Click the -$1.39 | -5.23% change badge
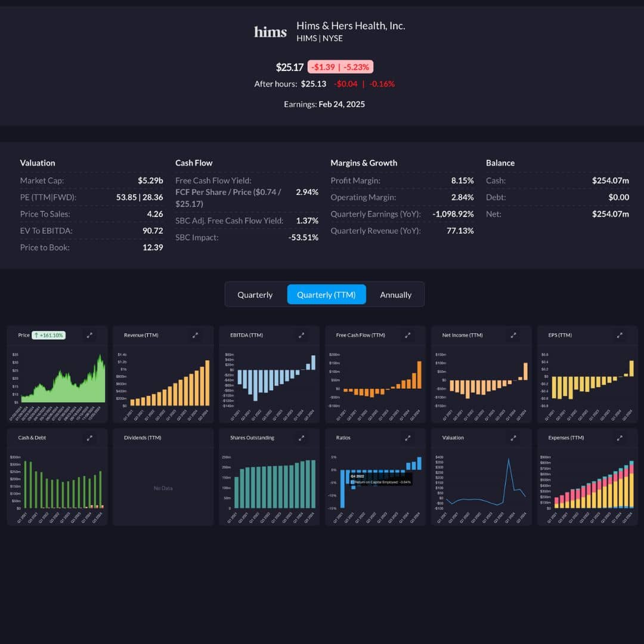This screenshot has width=644, height=644. (340, 67)
